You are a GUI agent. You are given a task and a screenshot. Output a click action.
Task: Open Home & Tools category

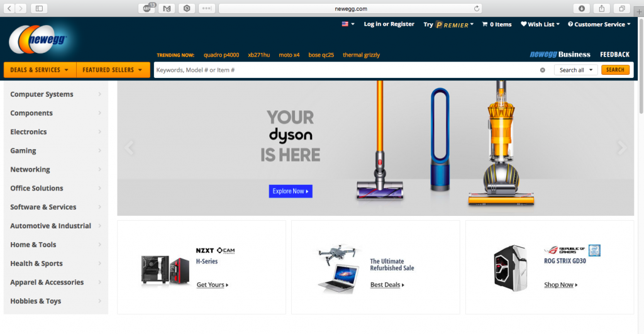click(56, 245)
